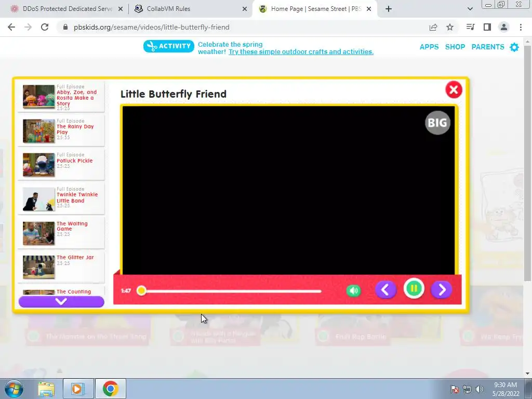Viewport: 532px width, 399px height.
Task: Open the Windows Start menu
Action: (14, 389)
